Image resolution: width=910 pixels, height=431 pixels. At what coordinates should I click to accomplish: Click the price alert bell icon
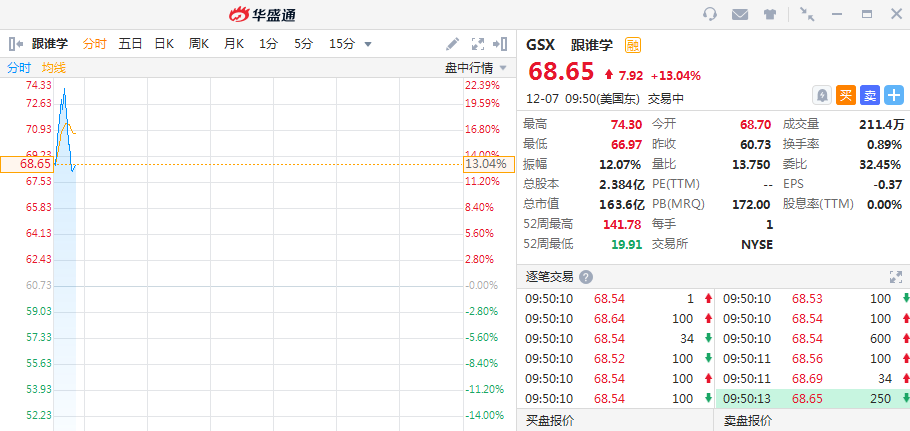click(x=822, y=95)
